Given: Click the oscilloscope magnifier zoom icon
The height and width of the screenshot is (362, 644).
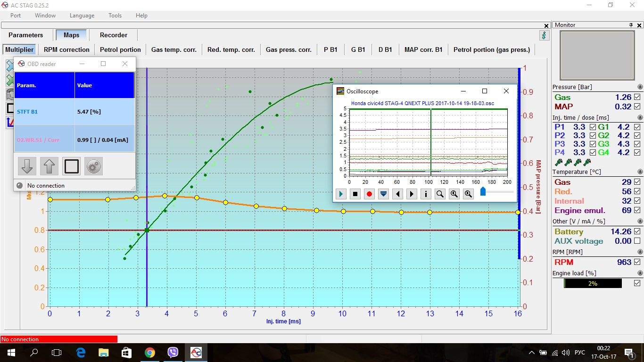Looking at the screenshot, I should [440, 194].
